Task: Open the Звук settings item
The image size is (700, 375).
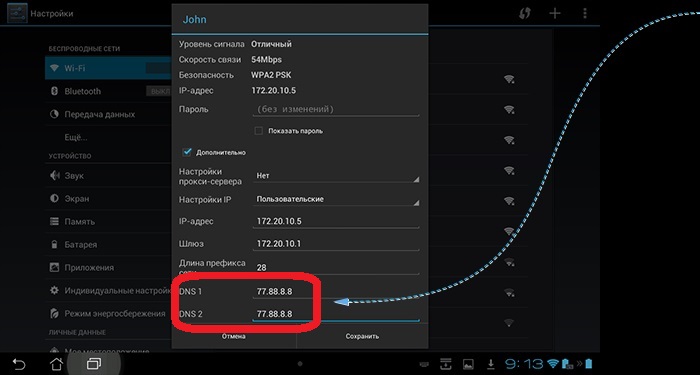Action: tap(108, 176)
